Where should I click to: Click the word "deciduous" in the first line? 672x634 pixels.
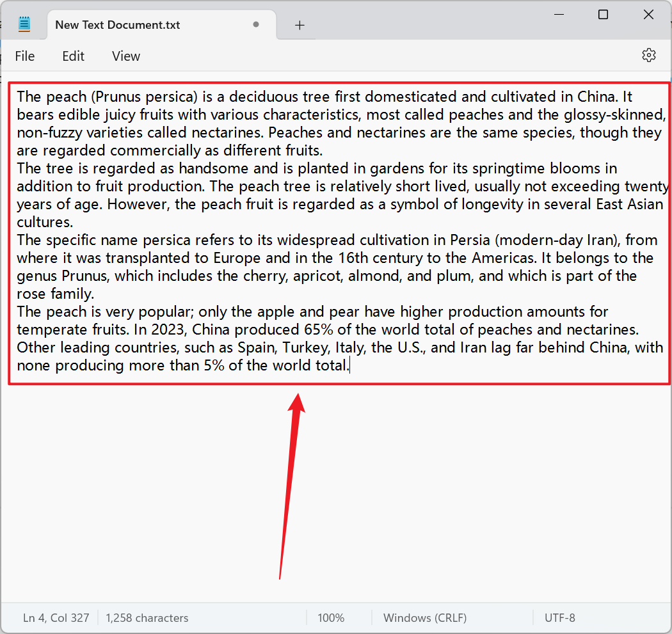263,97
